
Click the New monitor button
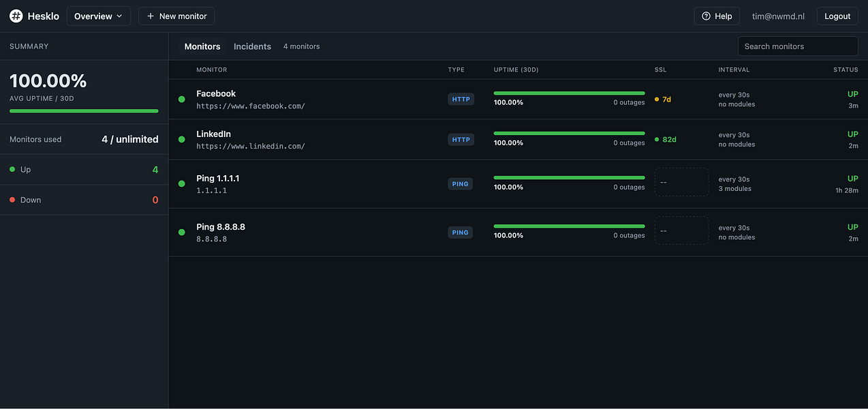176,16
